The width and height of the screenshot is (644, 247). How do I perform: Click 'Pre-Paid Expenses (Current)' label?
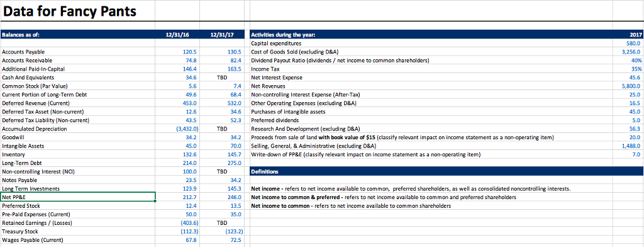pos(77,214)
